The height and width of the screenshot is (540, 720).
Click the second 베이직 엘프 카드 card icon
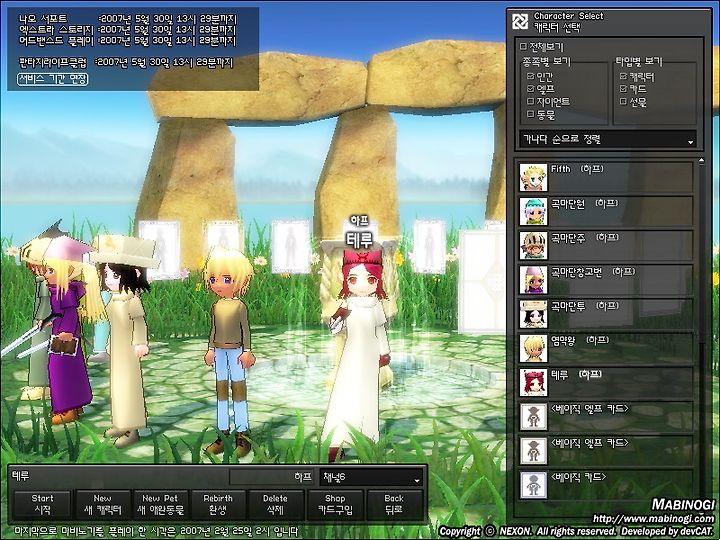point(533,451)
